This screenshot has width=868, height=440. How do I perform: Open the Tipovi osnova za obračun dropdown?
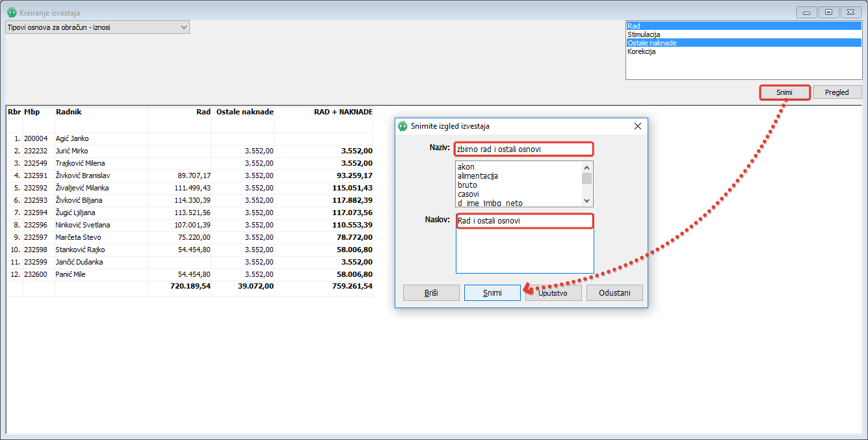183,27
